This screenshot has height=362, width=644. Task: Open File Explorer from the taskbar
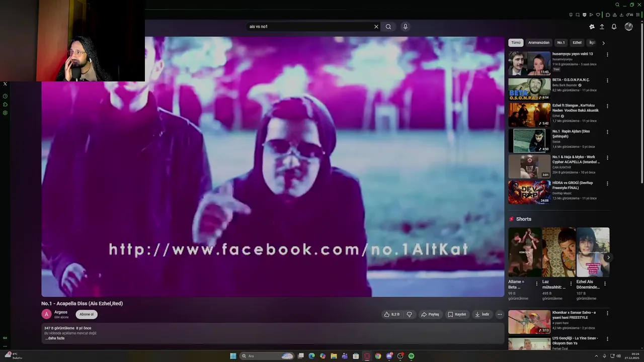click(x=334, y=356)
